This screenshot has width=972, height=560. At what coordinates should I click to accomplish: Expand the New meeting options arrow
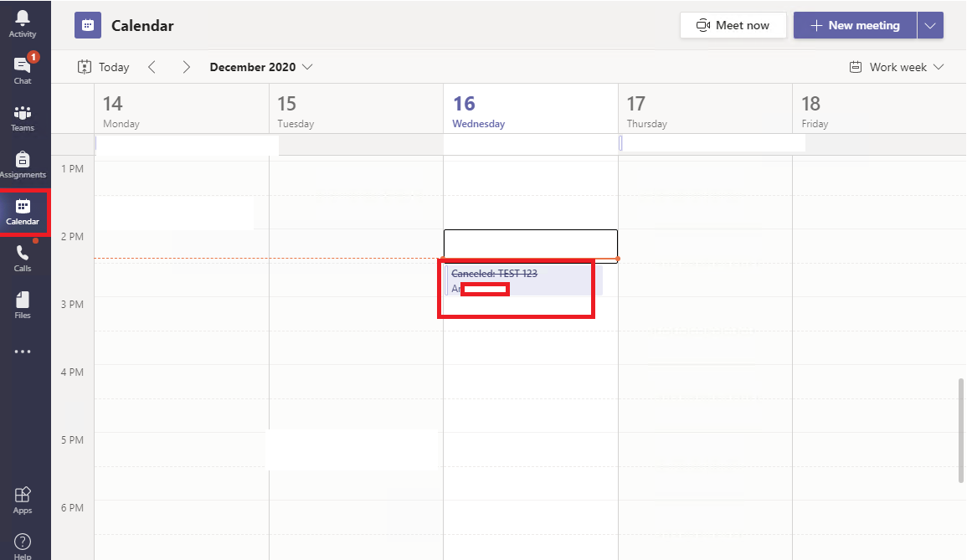coord(930,25)
